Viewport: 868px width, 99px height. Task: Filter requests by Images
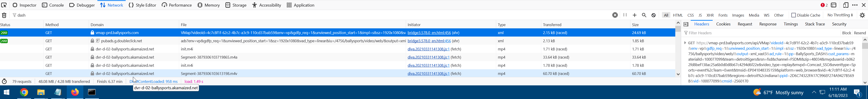(738, 15)
